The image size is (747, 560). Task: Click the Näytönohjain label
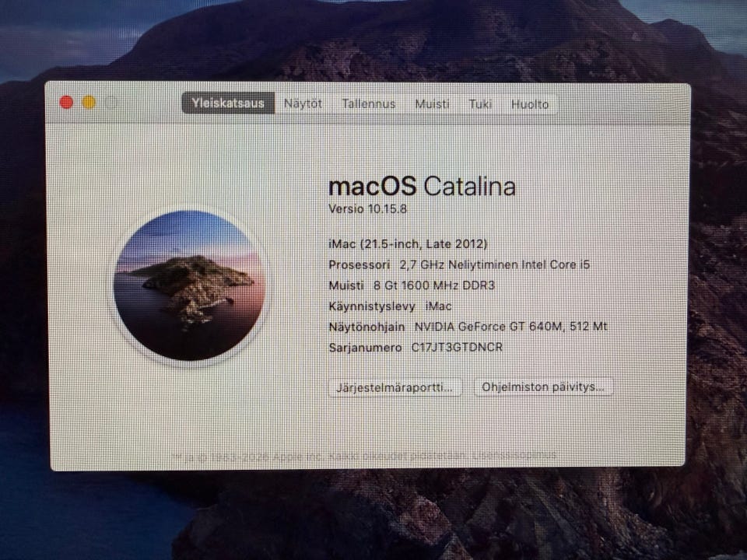click(366, 327)
